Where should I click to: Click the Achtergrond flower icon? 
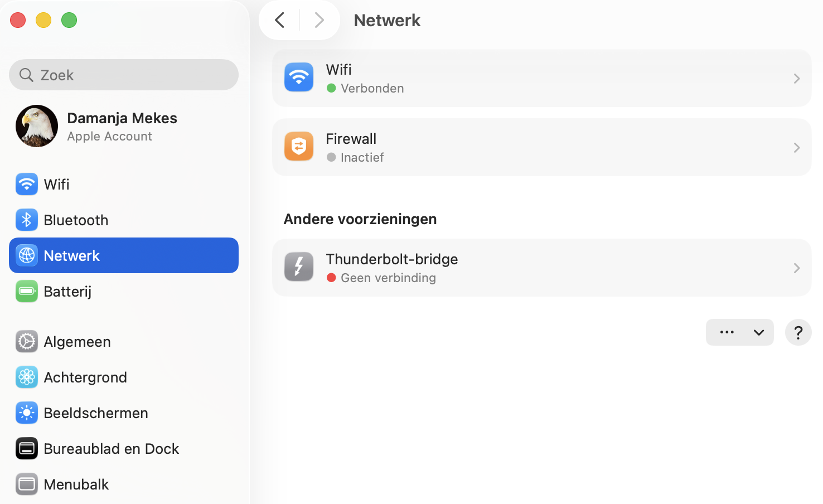[26, 377]
